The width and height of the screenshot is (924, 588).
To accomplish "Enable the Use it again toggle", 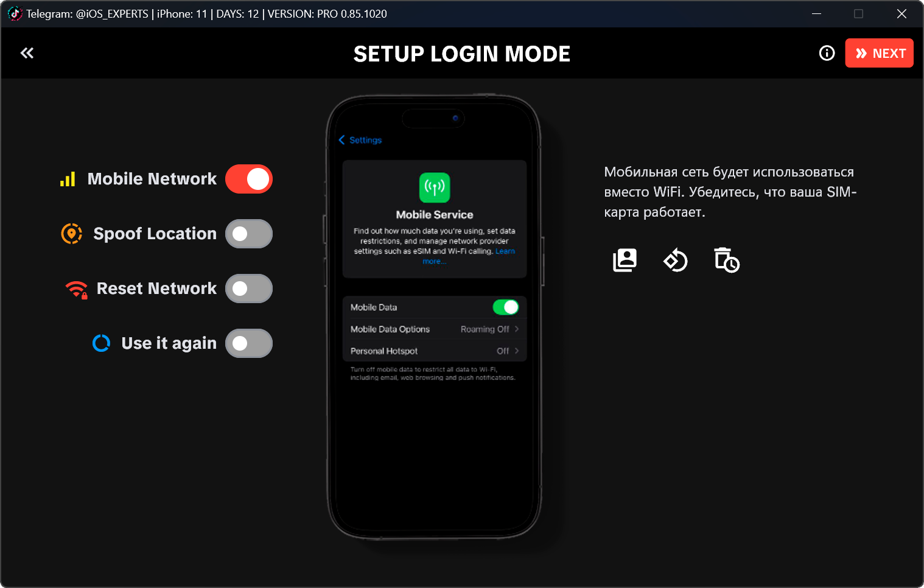I will point(249,343).
